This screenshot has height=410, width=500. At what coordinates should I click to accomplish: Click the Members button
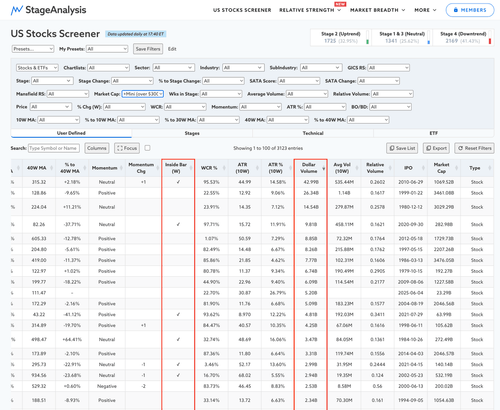(x=470, y=10)
